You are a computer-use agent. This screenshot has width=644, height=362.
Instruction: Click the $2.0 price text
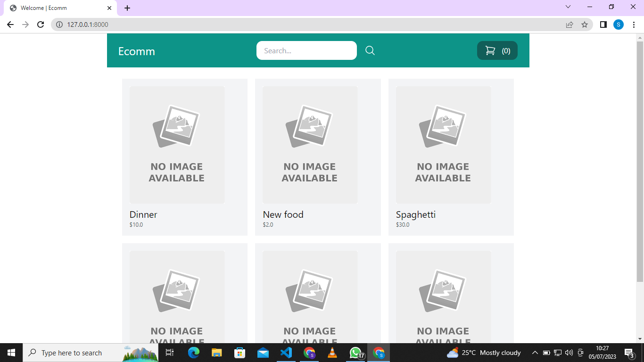click(x=268, y=225)
